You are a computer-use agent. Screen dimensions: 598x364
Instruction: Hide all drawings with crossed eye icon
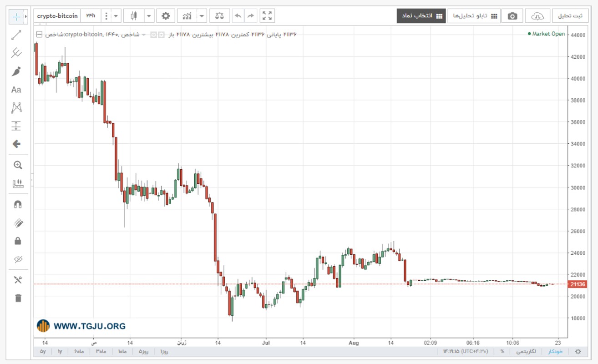tap(18, 259)
